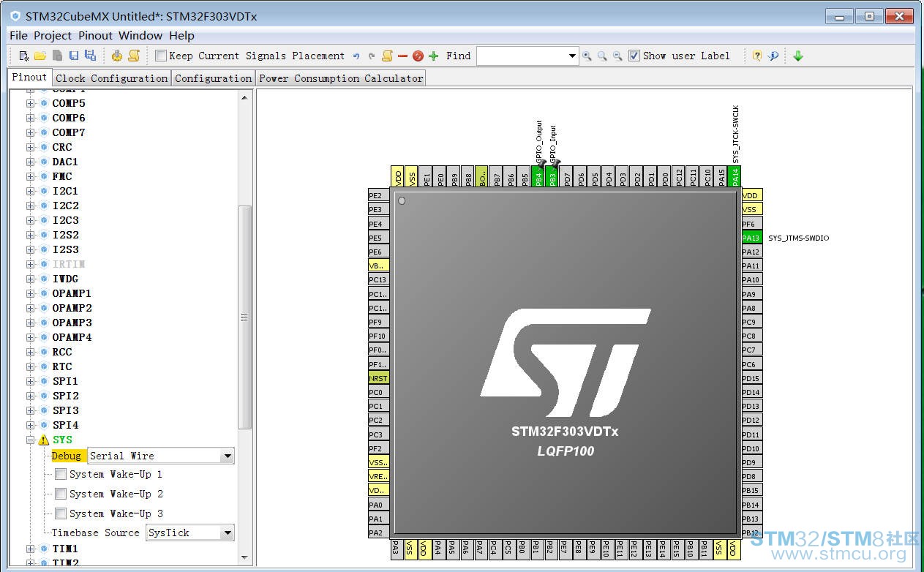This screenshot has width=924, height=572.
Task: Expand the RCC tree node
Action: click(31, 352)
